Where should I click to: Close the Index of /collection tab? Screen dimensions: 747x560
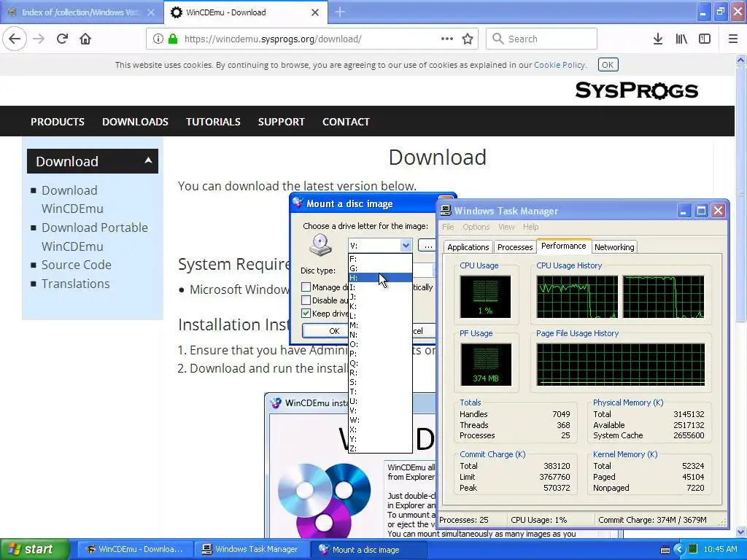[151, 12]
